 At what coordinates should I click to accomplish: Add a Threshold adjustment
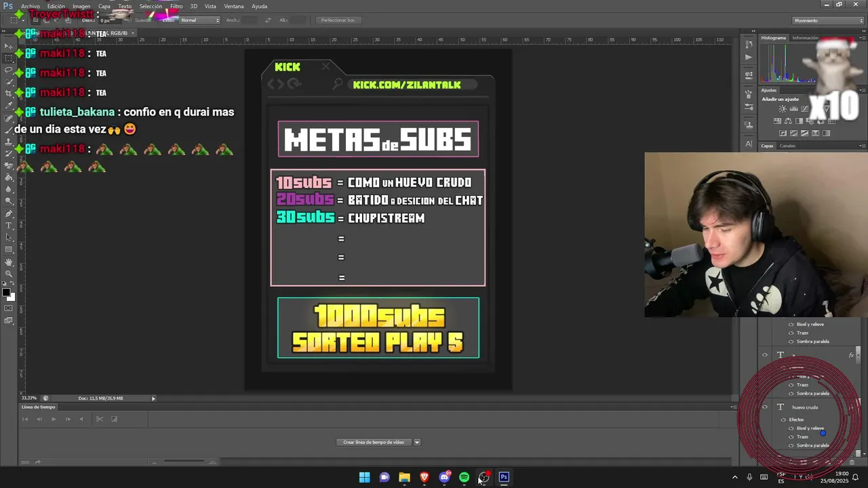804,133
